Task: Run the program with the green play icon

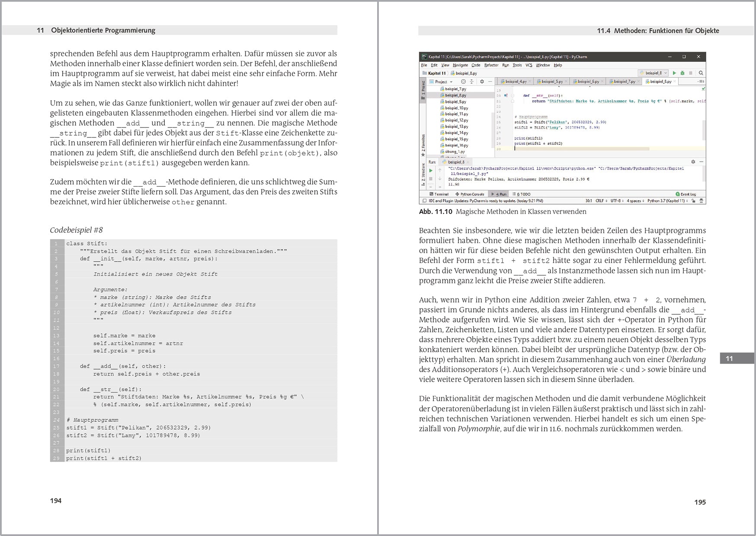Action: click(674, 73)
